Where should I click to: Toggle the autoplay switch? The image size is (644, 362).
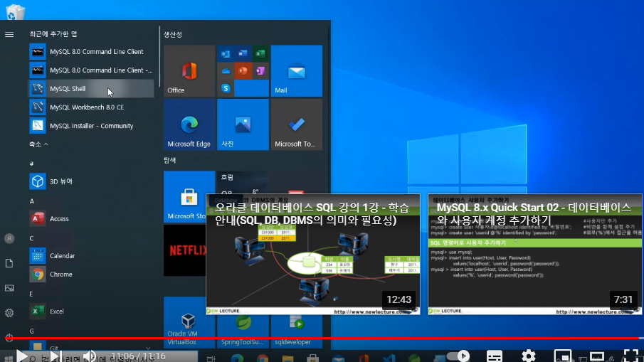pyautogui.click(x=458, y=356)
